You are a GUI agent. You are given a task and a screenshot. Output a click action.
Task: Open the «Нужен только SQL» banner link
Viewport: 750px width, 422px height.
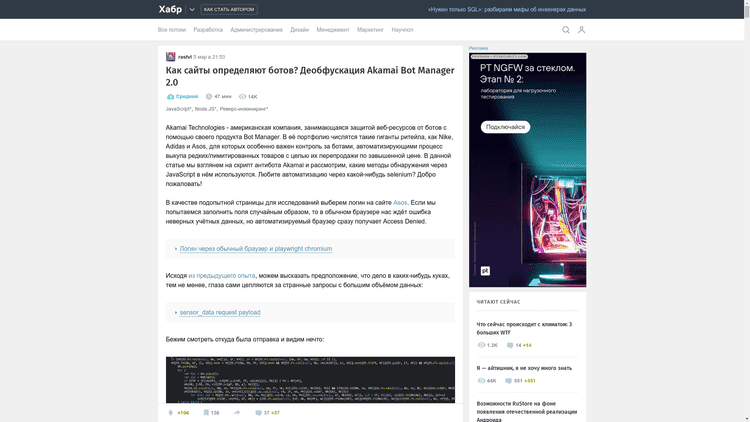coord(507,10)
